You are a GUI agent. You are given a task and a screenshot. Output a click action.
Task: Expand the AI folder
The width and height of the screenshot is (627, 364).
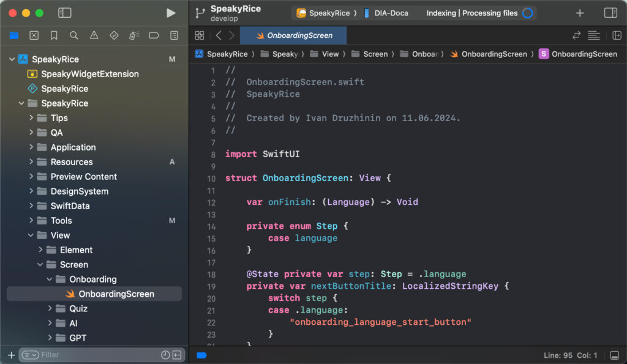(50, 323)
